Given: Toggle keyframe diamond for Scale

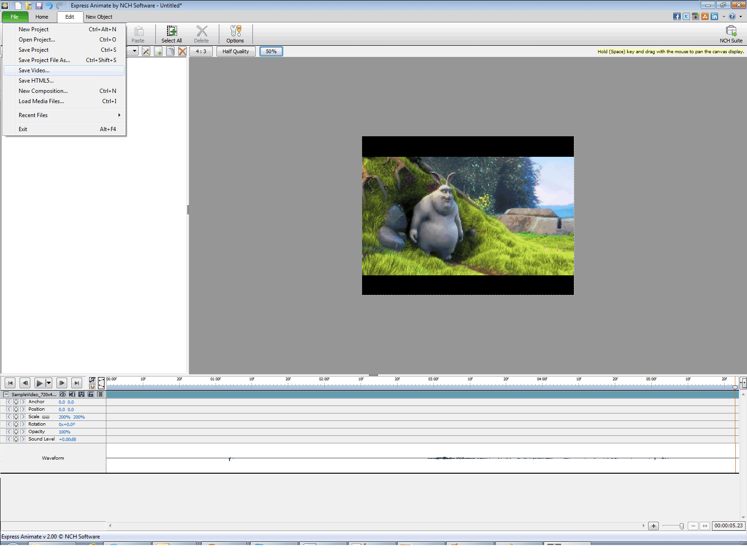Looking at the screenshot, I should click(16, 417).
